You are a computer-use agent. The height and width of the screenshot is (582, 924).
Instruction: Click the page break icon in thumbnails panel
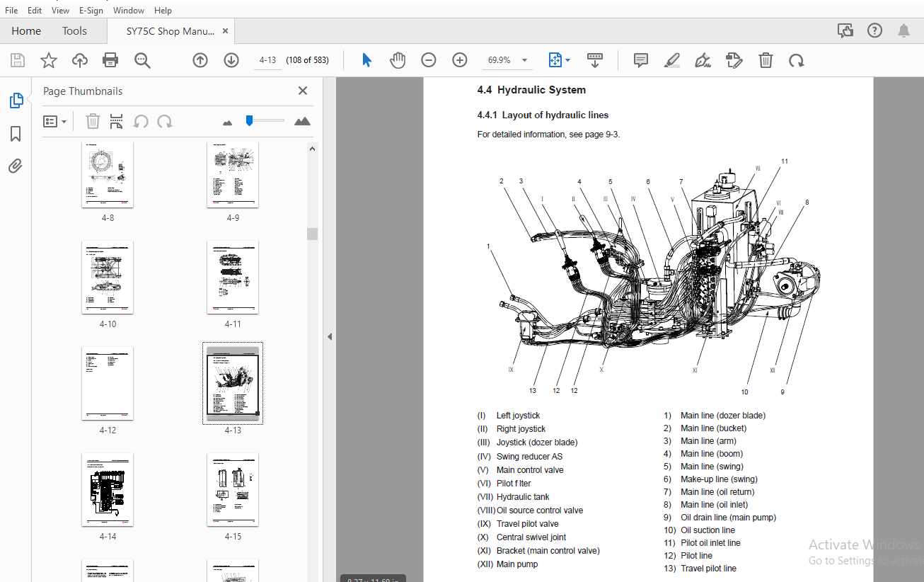(x=117, y=121)
